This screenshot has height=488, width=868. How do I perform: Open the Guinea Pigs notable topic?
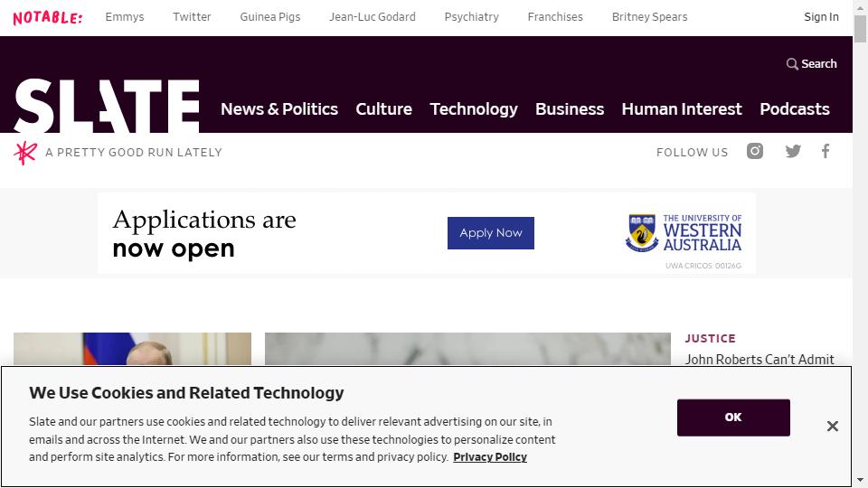[x=270, y=17]
